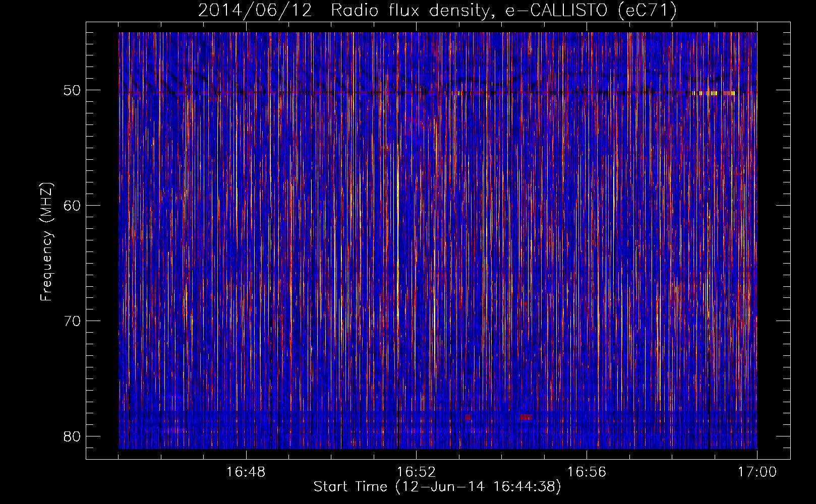This screenshot has height=504, width=816.
Task: Select the 16:52 time tick label
Action: click(x=416, y=472)
